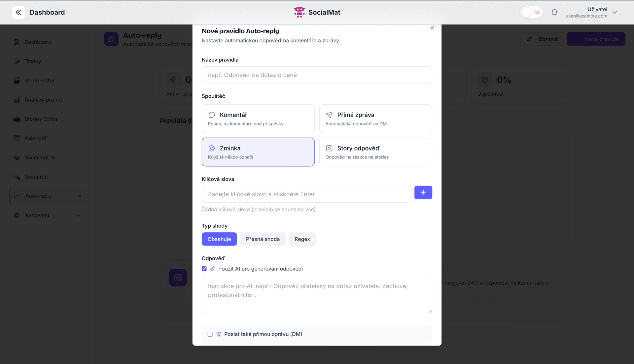Screen dimensions: 634x364
Task: Select the Komentář trigger card
Action: [x=258, y=119]
